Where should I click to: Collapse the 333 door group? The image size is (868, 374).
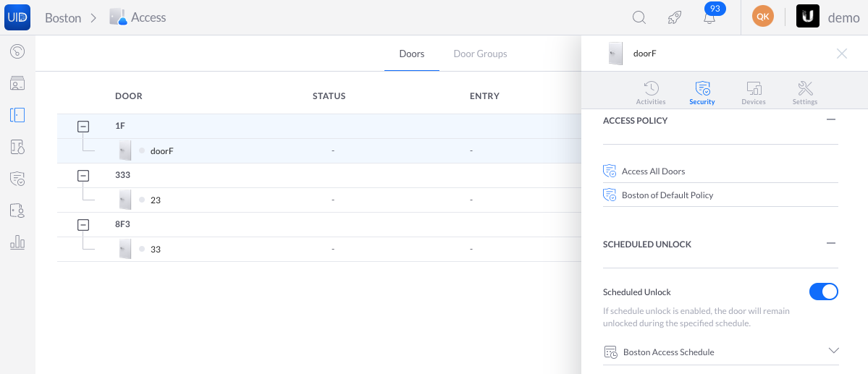(83, 175)
